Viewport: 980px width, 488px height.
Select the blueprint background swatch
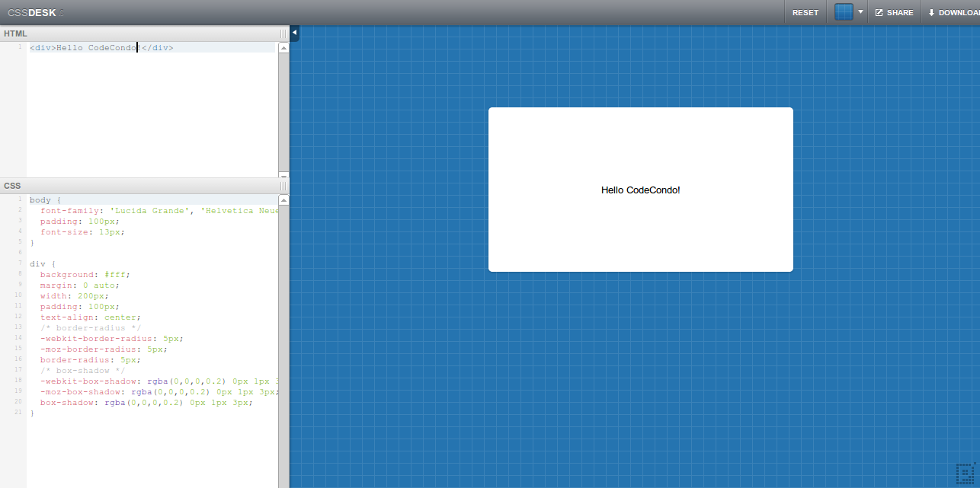(844, 12)
